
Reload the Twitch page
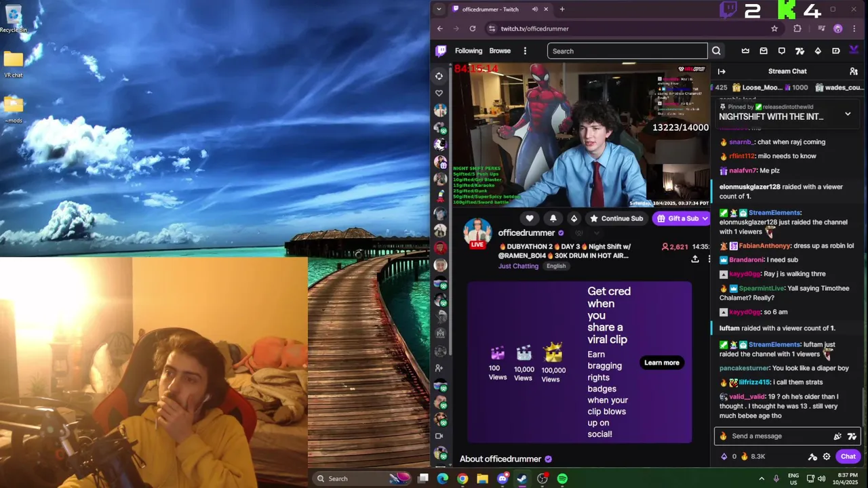473,28
